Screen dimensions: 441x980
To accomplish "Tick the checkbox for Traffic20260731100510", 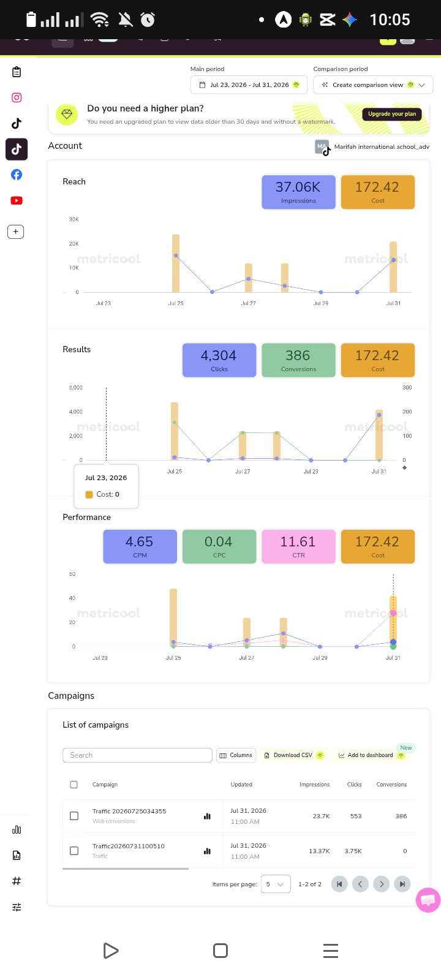I will click(x=74, y=851).
